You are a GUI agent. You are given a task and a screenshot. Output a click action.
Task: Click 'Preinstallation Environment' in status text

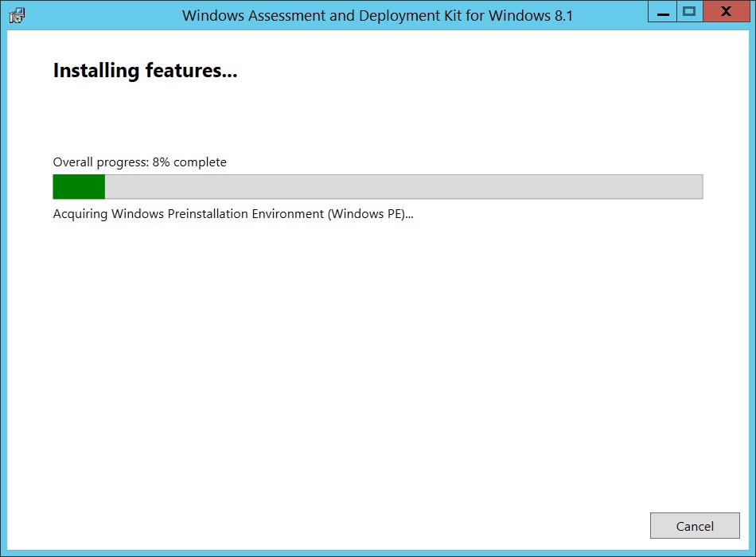(x=245, y=214)
